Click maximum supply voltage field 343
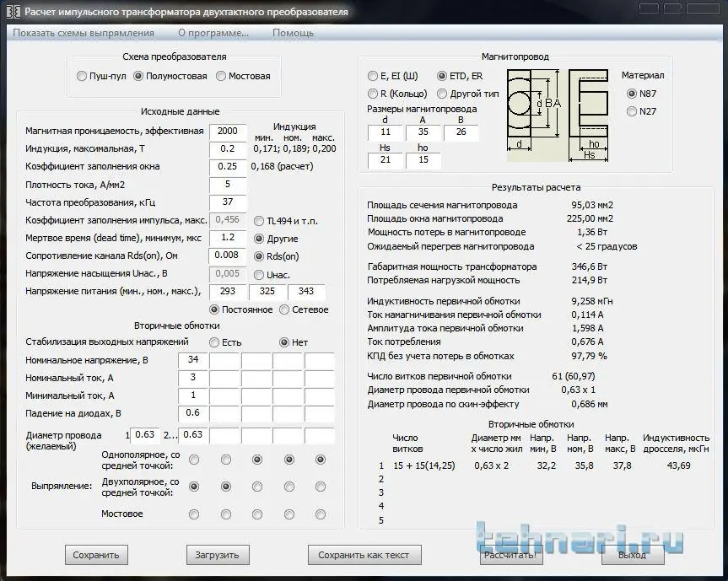The width and height of the screenshot is (728, 581). click(x=306, y=292)
